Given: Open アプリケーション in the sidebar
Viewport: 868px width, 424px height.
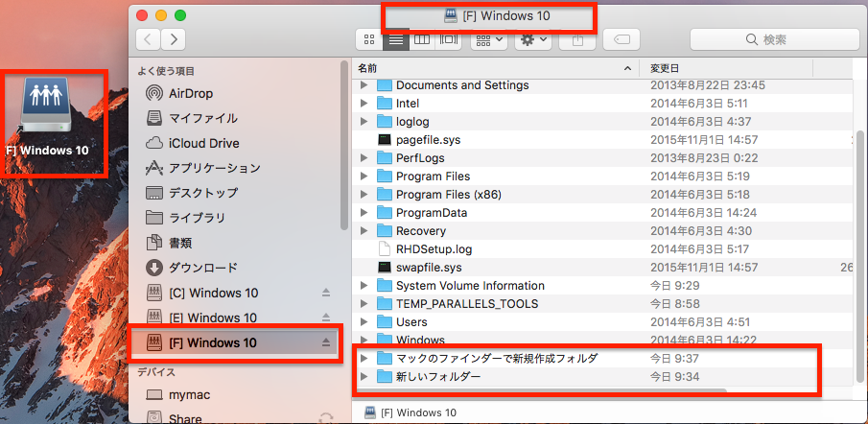Looking at the screenshot, I should point(202,168).
